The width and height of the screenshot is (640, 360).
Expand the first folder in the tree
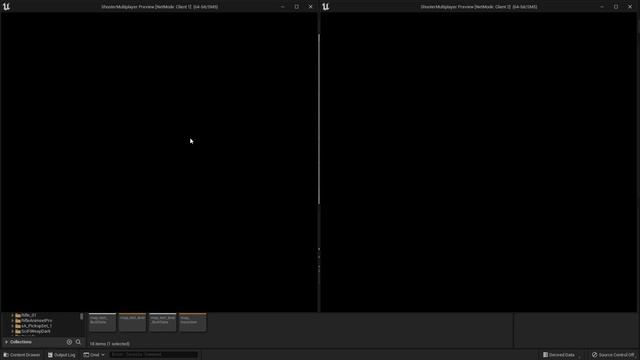(12, 315)
